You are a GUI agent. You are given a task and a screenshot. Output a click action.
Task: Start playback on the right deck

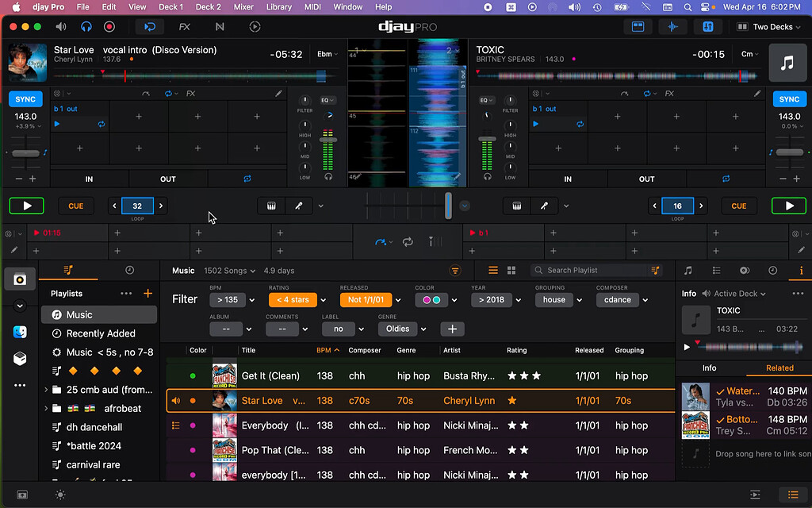coord(789,205)
